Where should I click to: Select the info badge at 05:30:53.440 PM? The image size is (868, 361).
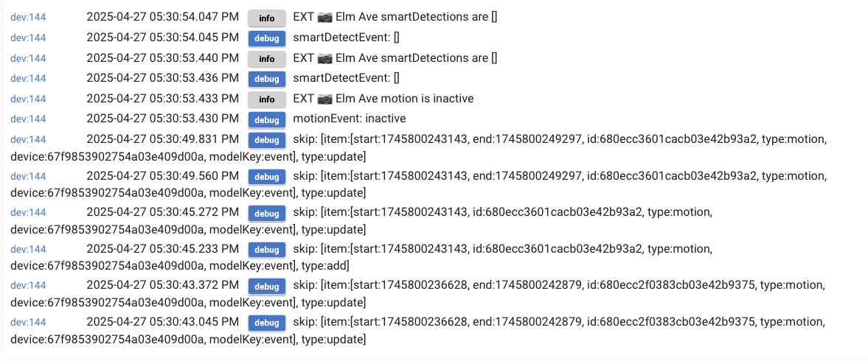tap(267, 59)
